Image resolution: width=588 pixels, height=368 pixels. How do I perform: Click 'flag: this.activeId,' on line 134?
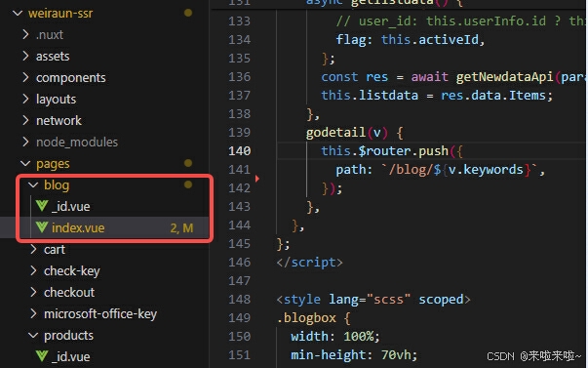pyautogui.click(x=411, y=40)
